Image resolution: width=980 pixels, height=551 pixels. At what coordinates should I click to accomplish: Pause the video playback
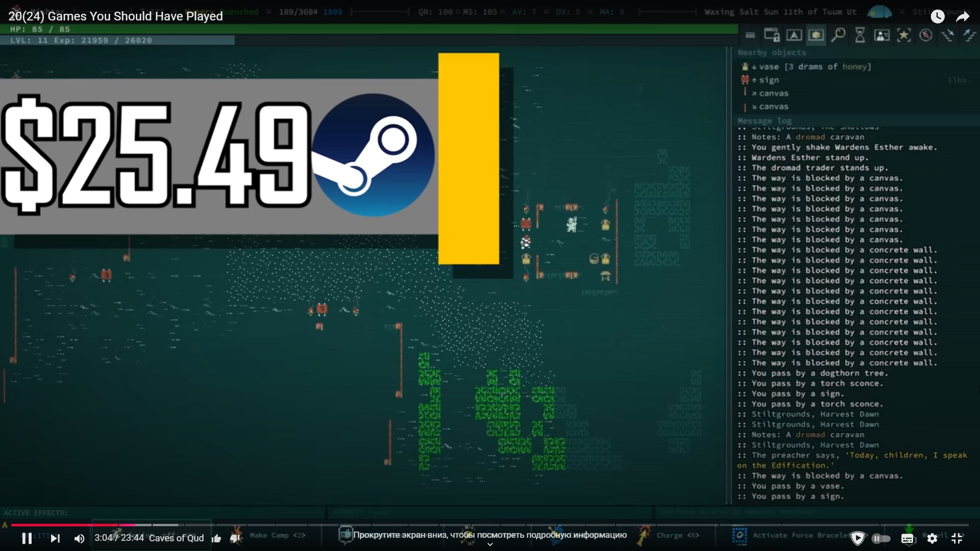[27, 538]
